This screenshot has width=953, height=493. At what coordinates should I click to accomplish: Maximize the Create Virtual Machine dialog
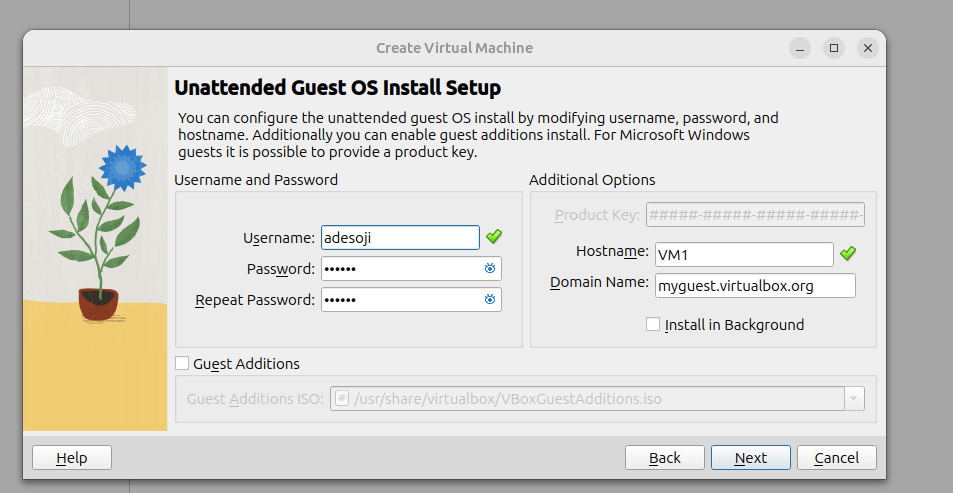(834, 47)
